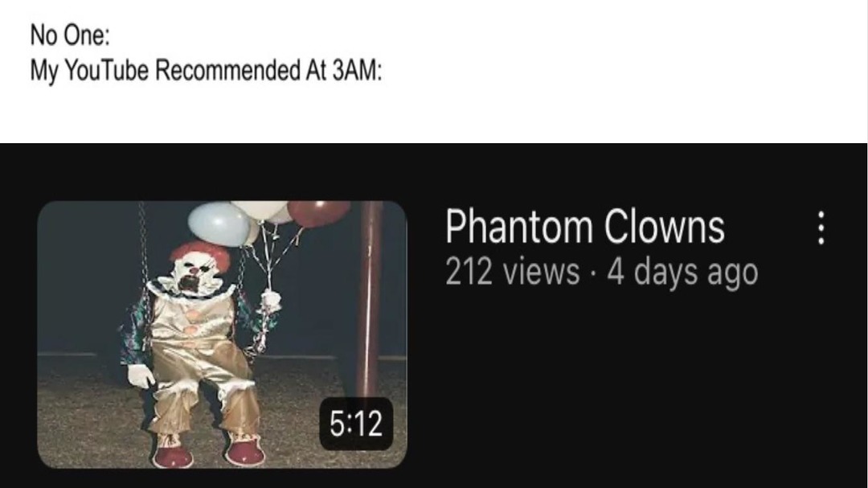Click the clown's red hair

[199, 255]
